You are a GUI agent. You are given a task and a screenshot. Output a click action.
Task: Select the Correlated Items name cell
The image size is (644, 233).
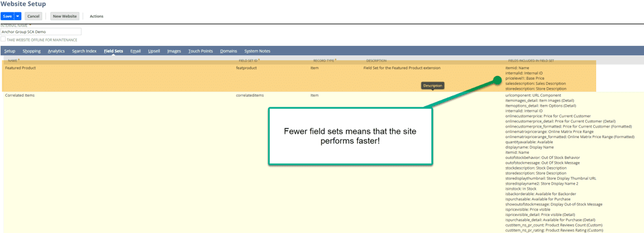tap(19, 95)
